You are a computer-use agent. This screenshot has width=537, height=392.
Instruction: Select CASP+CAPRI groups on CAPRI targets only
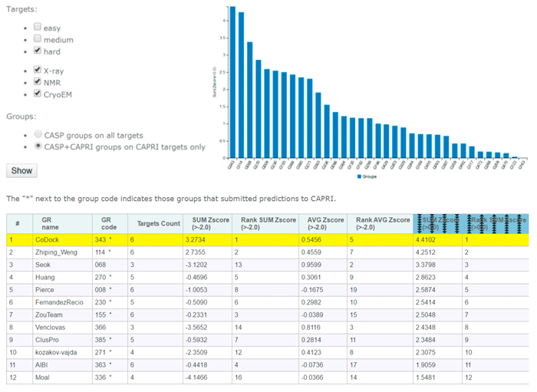[38, 146]
